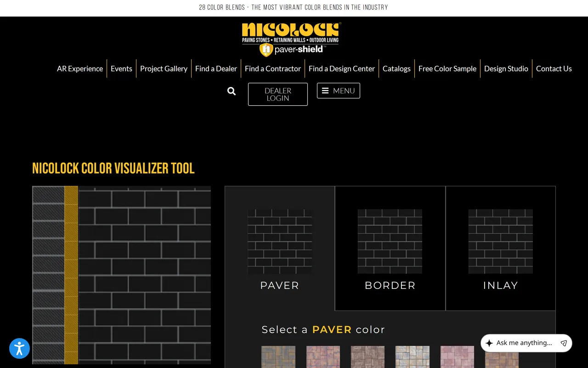Open Find a Design Center
Viewport: 588px width, 368px height.
click(x=342, y=69)
